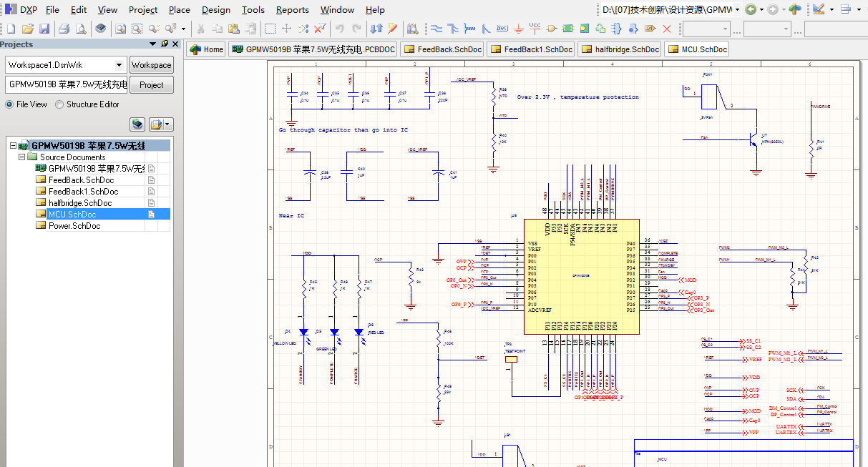Open the Back navigation history dropdown arrow
The width and height of the screenshot is (868, 467).
(761, 10)
